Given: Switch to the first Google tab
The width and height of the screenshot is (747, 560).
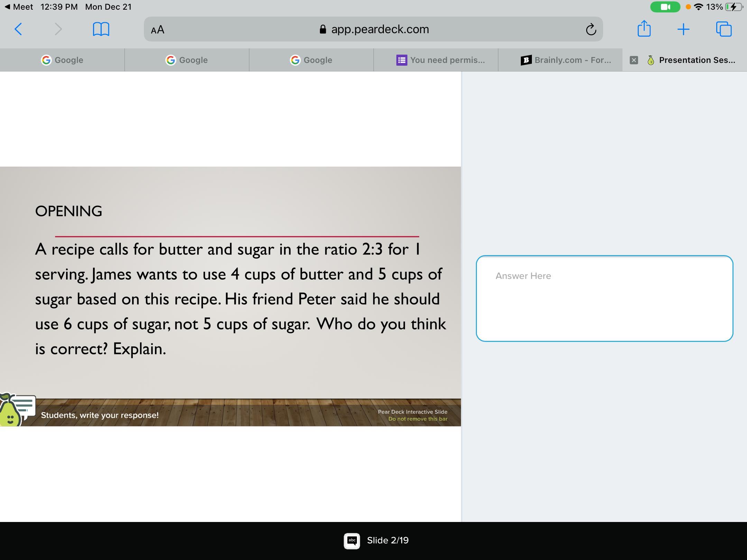Looking at the screenshot, I should coord(62,60).
